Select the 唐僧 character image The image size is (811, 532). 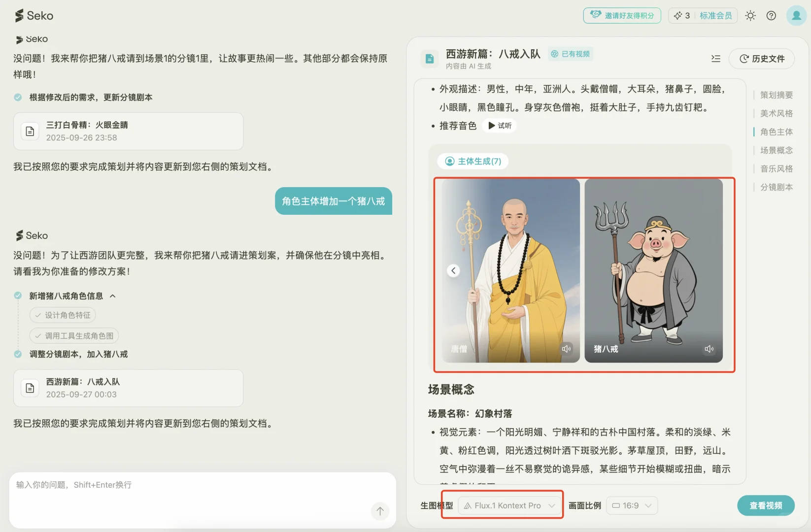click(x=510, y=270)
